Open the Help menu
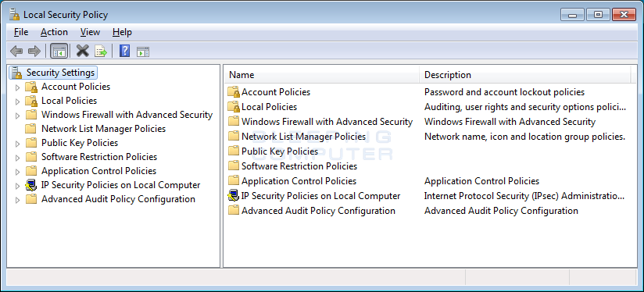Screen dimensions: 644x292 click(122, 32)
